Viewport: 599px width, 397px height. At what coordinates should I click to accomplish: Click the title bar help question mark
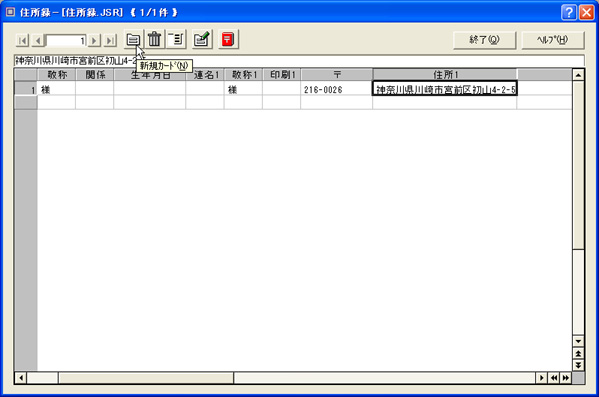[569, 13]
